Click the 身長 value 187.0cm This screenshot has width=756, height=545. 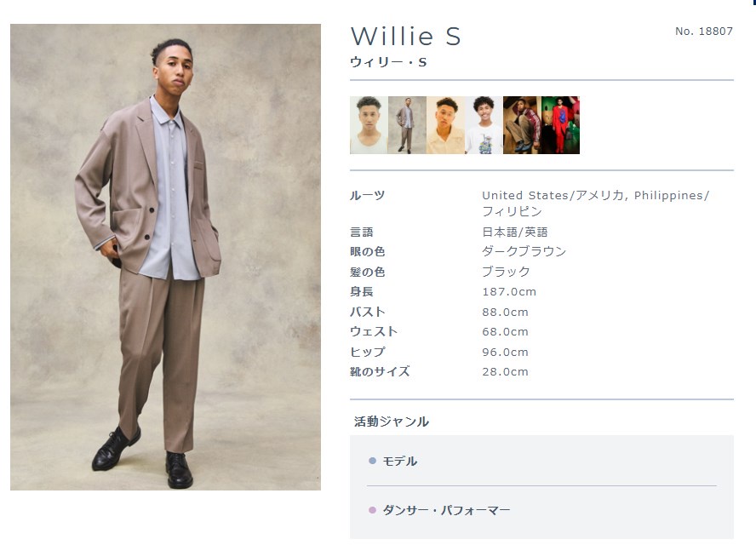click(509, 292)
